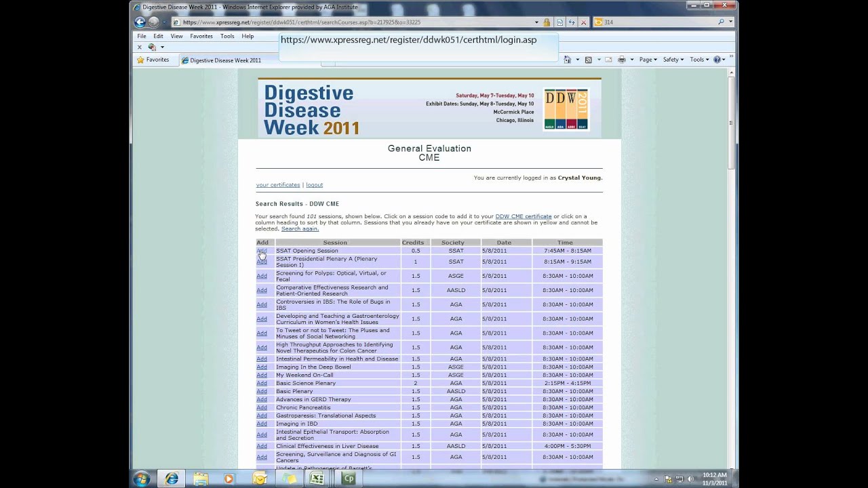Open the Help menu

(248, 36)
